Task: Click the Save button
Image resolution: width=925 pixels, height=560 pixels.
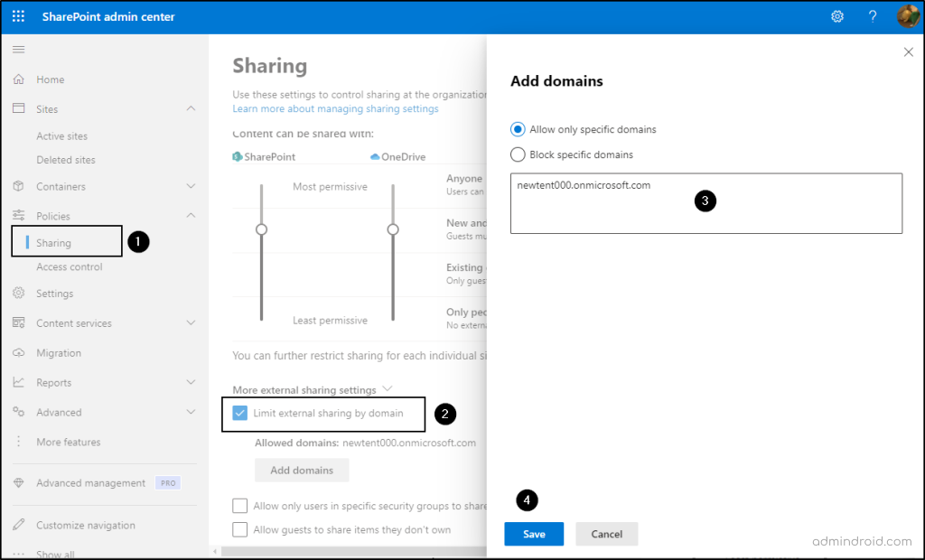Action: 534,534
